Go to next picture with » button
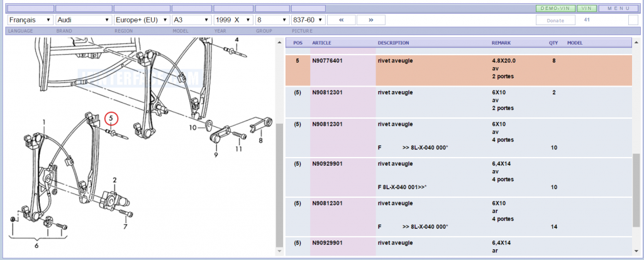The width and height of the screenshot is (644, 260). coord(371,19)
